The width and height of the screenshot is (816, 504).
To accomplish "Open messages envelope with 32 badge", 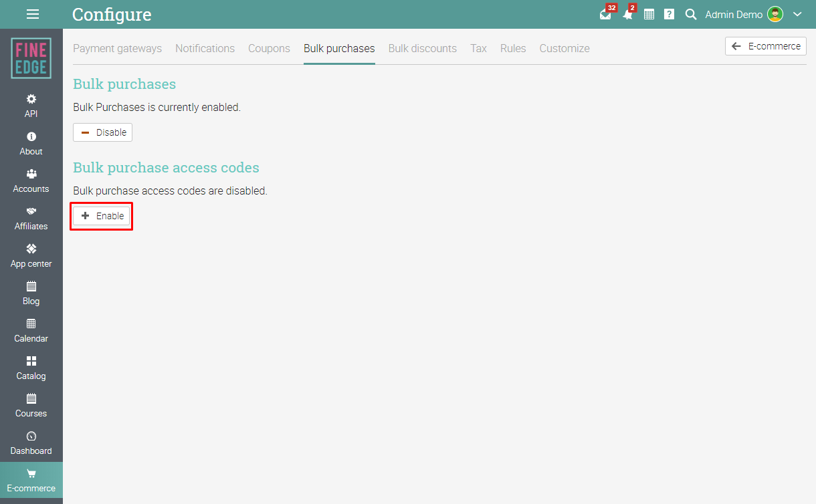I will pyautogui.click(x=606, y=14).
